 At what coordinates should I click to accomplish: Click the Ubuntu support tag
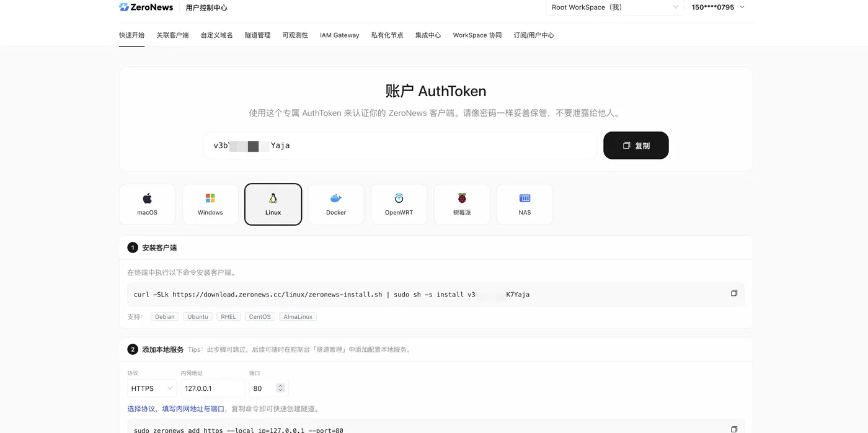198,316
